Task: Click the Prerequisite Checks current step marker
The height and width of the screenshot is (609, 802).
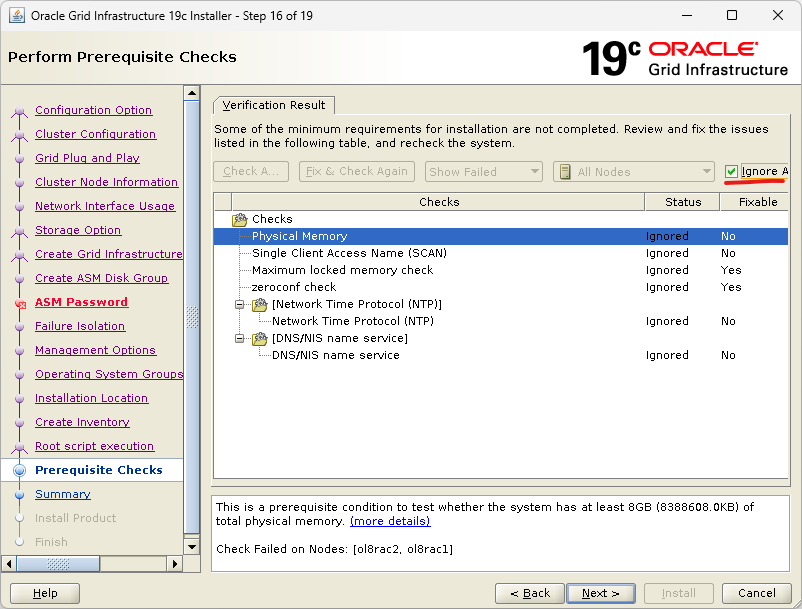Action: [x=19, y=470]
